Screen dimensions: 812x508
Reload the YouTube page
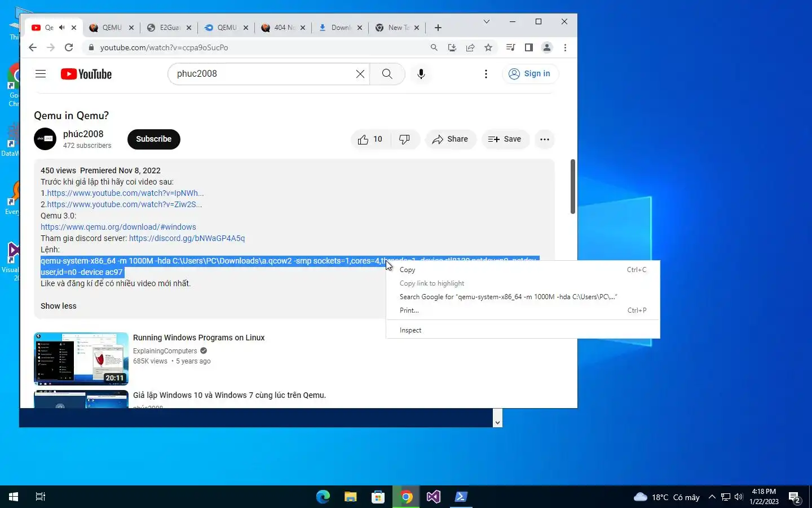(x=69, y=47)
